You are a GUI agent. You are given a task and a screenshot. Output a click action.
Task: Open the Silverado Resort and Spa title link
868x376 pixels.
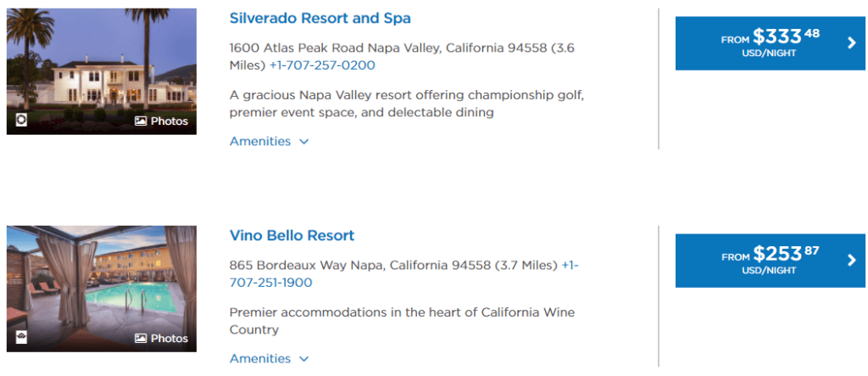coord(320,19)
